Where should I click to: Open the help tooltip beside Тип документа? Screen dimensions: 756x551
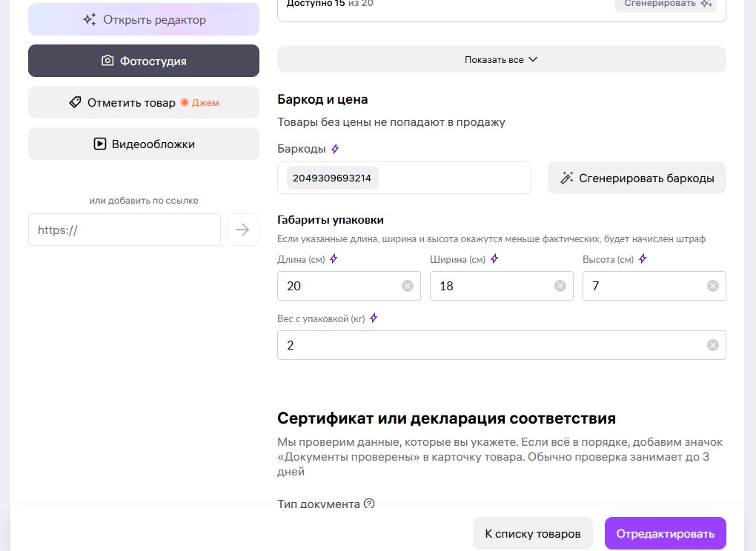370,504
